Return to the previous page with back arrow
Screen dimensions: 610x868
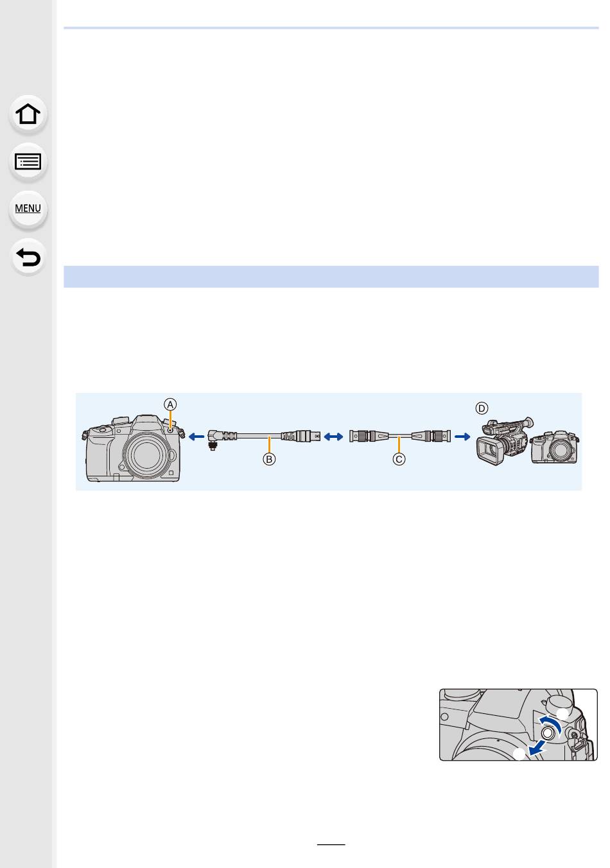point(28,257)
